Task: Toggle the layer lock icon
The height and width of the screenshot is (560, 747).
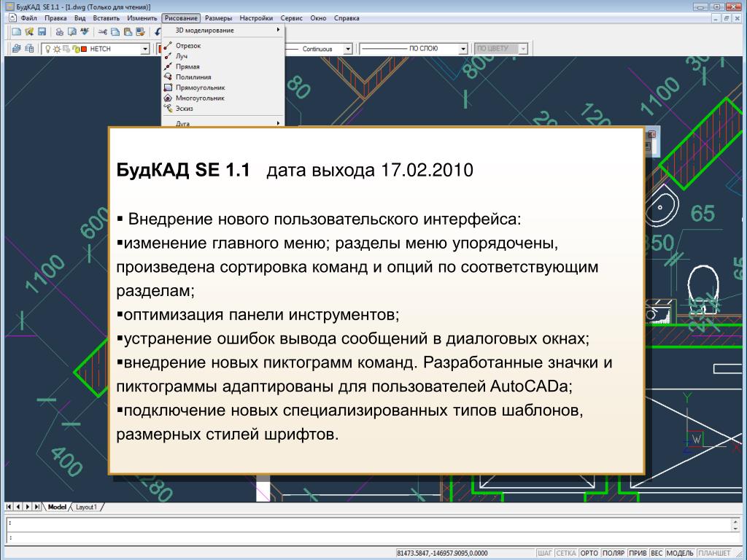Action: [x=76, y=49]
